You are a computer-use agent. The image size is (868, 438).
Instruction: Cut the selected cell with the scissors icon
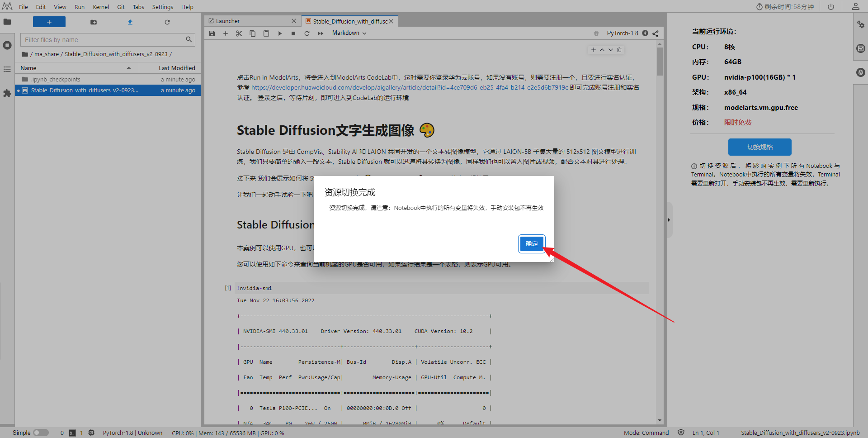coord(239,33)
